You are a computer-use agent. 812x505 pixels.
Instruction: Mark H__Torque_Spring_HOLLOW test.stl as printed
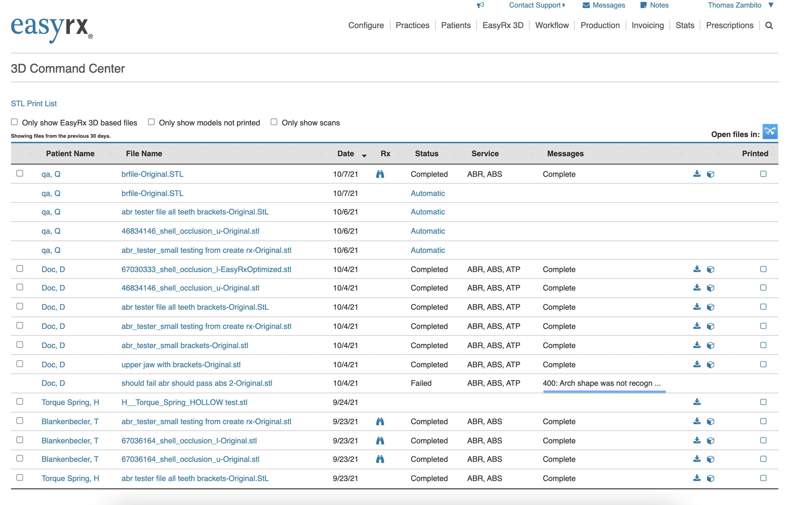point(763,402)
